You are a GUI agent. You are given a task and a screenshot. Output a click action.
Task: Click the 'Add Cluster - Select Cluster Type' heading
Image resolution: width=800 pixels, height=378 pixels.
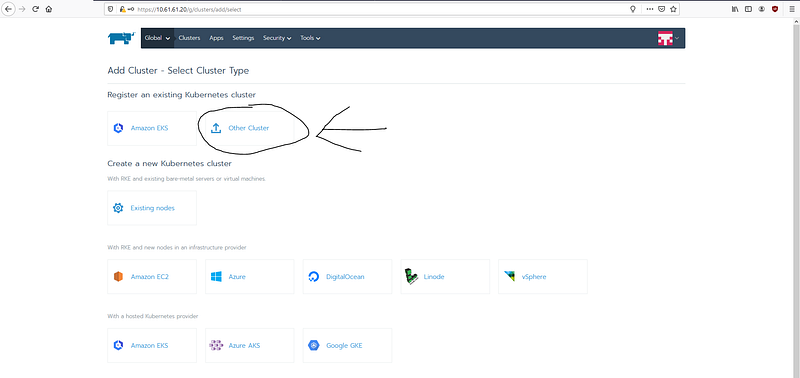[x=178, y=70]
